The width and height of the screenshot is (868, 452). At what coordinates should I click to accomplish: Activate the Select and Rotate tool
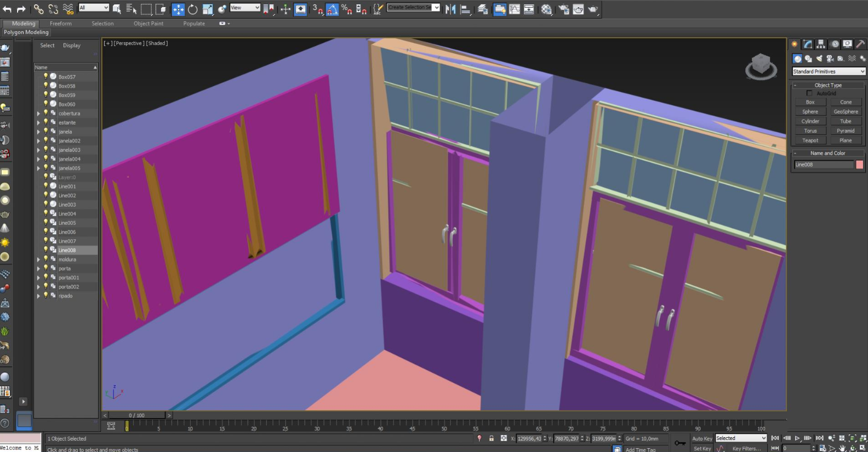[x=193, y=9]
